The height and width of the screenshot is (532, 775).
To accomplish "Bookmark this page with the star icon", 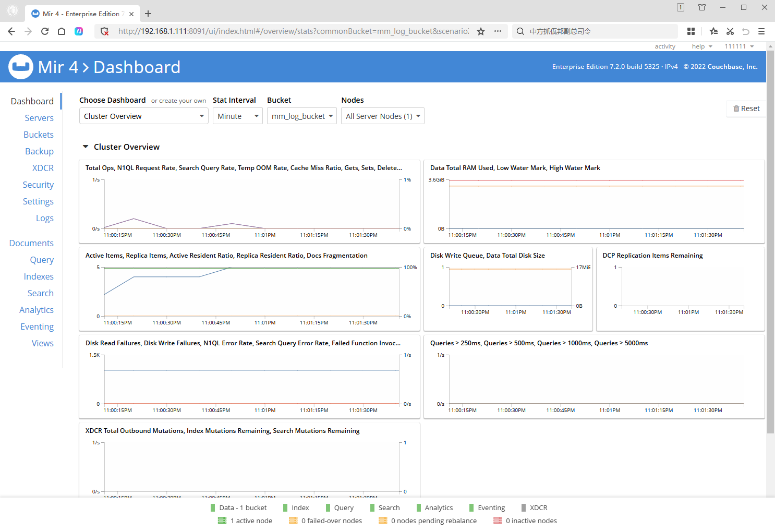I will pyautogui.click(x=481, y=31).
